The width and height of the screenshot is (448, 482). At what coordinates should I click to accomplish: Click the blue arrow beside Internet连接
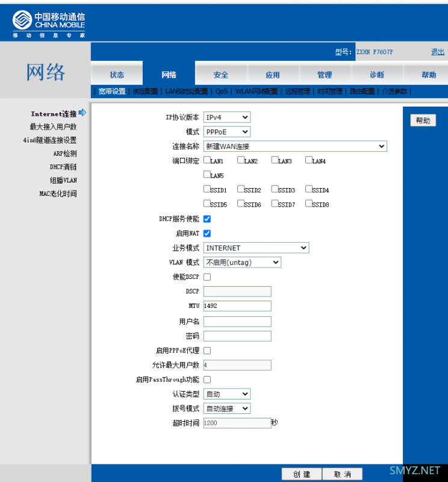pyautogui.click(x=82, y=113)
